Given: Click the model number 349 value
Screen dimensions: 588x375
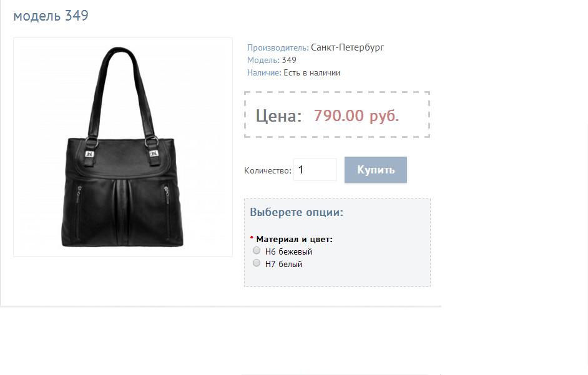Looking at the screenshot, I should pyautogui.click(x=289, y=60).
